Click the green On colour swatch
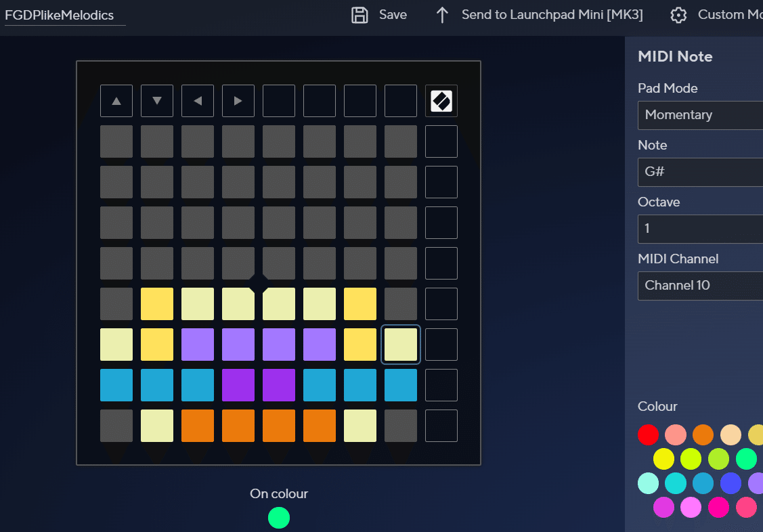 [279, 517]
